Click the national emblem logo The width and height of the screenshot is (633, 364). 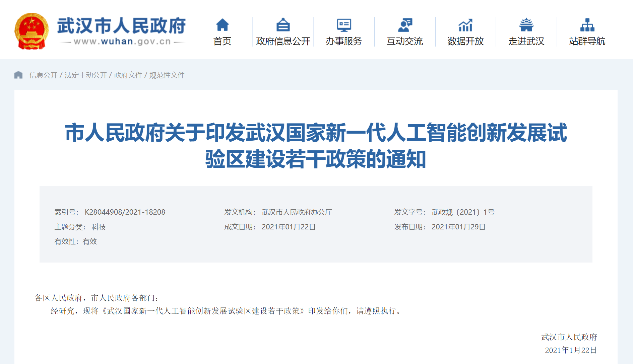(31, 31)
